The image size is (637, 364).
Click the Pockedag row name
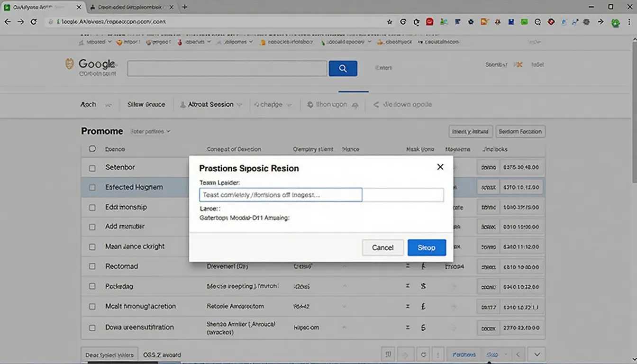click(119, 286)
